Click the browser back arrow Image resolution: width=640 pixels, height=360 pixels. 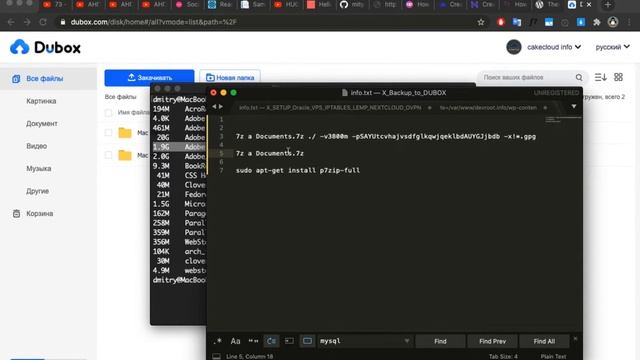[x=11, y=22]
